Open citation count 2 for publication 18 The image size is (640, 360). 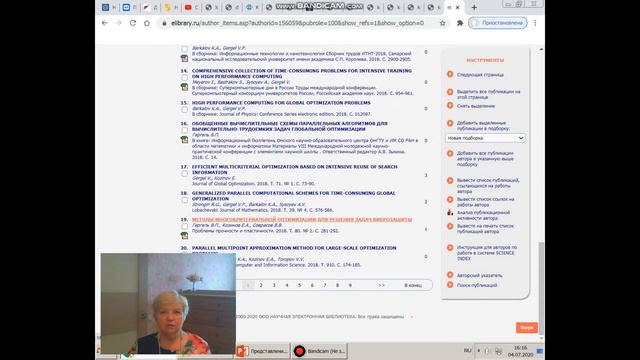coord(426,202)
